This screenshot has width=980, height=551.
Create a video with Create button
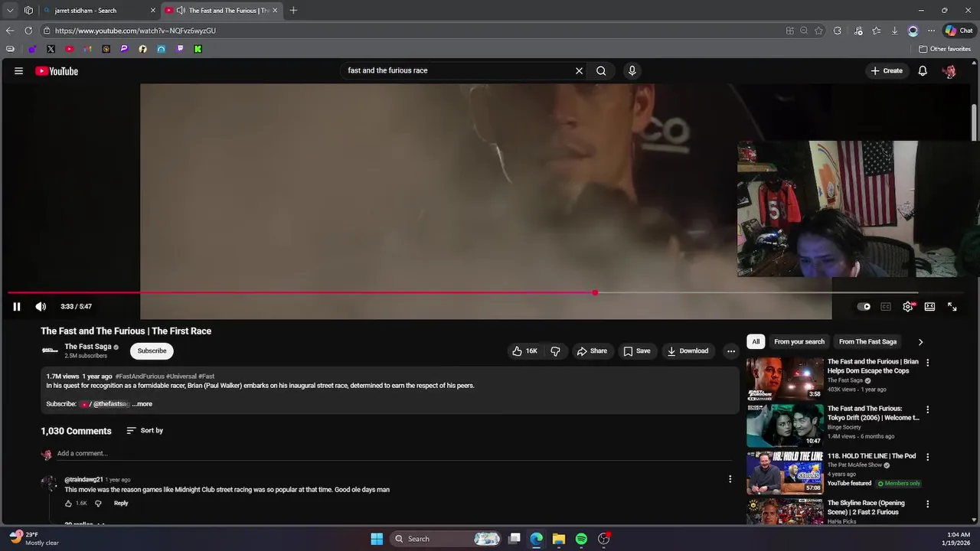(887, 70)
